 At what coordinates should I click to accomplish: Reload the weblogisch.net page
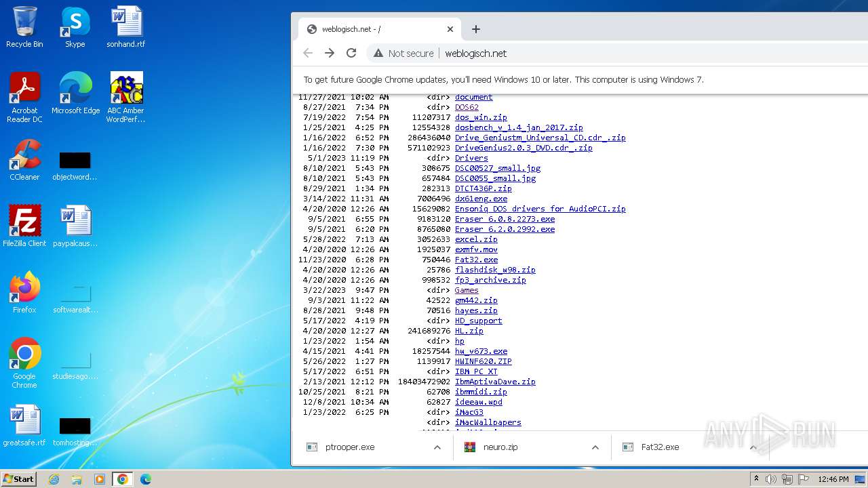(351, 53)
